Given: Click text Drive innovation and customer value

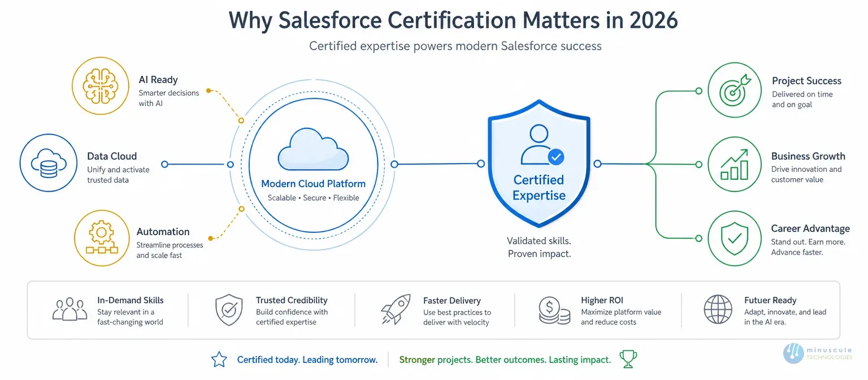Looking at the screenshot, I should 806,174.
